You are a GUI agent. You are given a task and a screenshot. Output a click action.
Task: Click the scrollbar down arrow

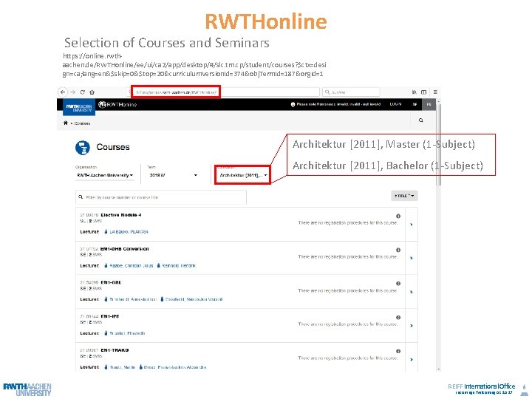tap(439, 369)
